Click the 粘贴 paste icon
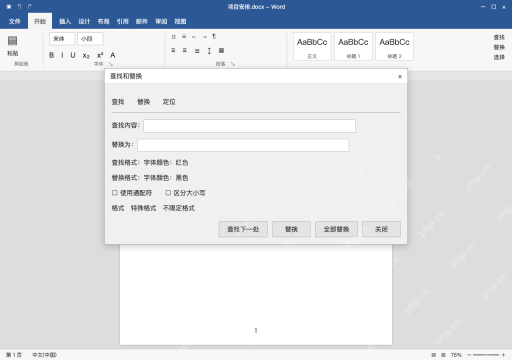This screenshot has height=360, width=512. pyautogui.click(x=13, y=41)
